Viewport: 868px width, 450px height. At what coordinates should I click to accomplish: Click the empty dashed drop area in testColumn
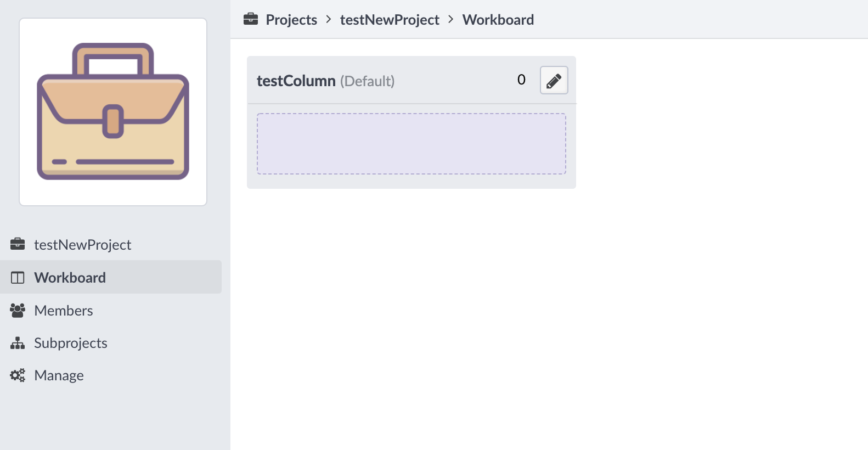(x=412, y=144)
